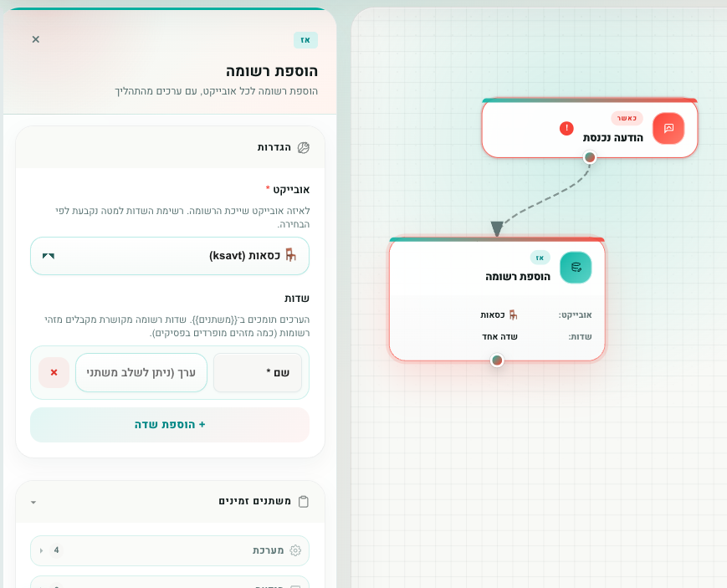727x588 pixels.
Task: Collapse the משתנים זמינים section
Action: tap(33, 502)
